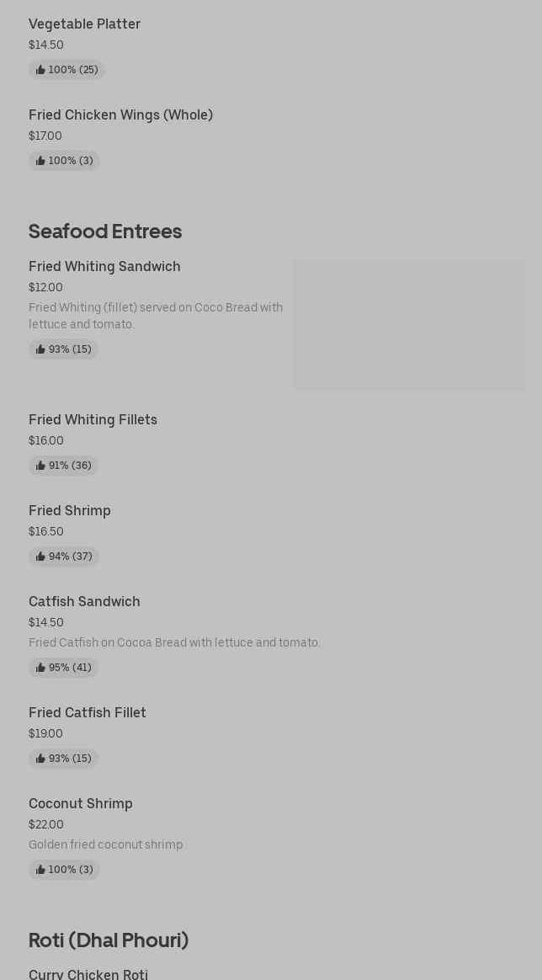542x980 pixels.
Task: Click thumbs-up icon under Coconut Shrimp
Action: [40, 870]
